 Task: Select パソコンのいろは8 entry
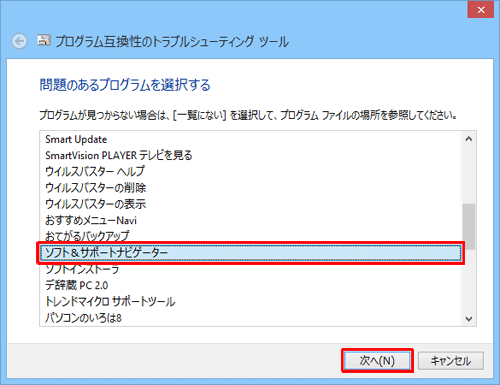tap(251, 318)
